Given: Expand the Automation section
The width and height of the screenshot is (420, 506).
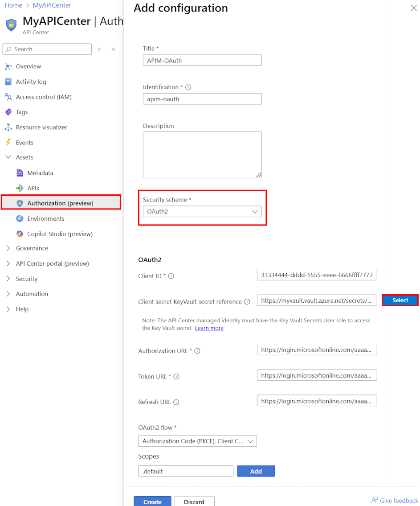Looking at the screenshot, I should pos(8,294).
